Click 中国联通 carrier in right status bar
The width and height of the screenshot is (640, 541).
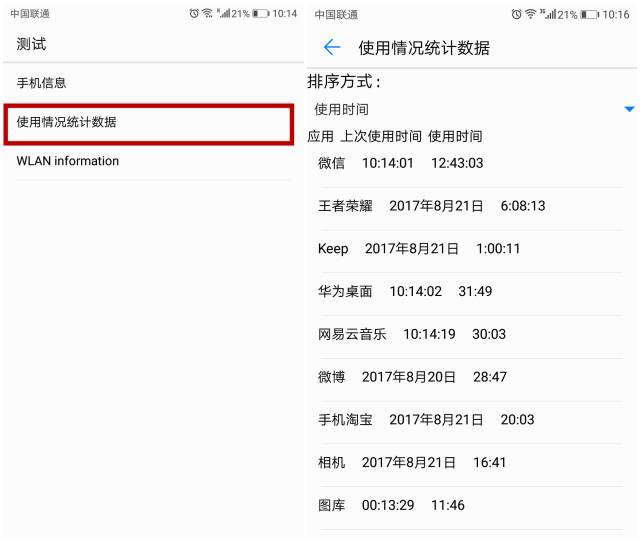click(336, 15)
